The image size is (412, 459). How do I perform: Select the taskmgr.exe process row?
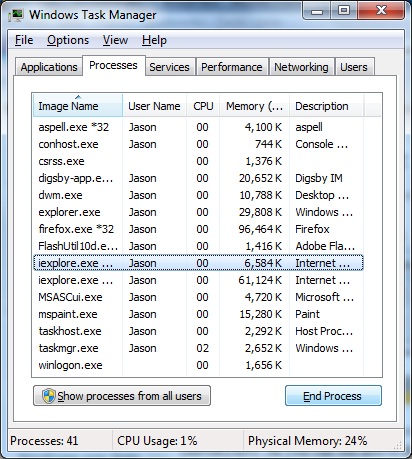(x=198, y=348)
